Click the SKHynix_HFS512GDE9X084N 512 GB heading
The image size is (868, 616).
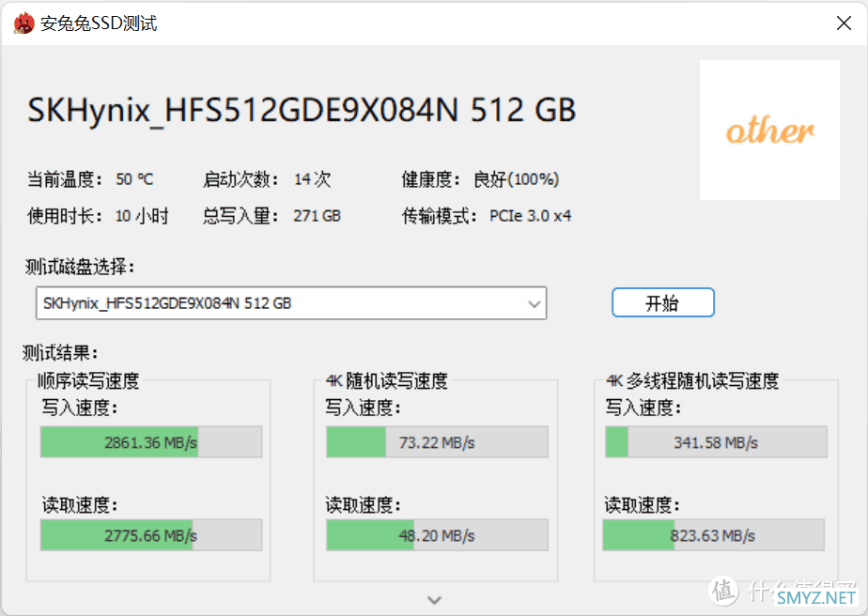[302, 110]
